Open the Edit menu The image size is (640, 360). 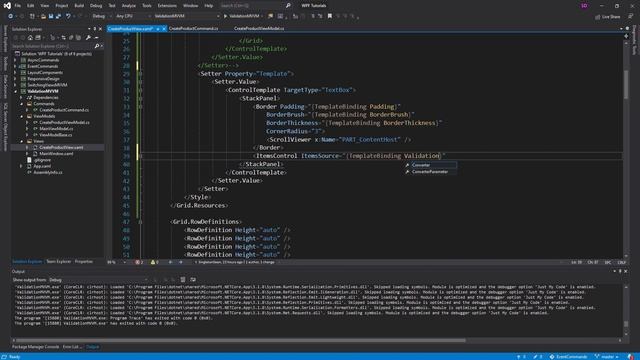click(x=31, y=6)
